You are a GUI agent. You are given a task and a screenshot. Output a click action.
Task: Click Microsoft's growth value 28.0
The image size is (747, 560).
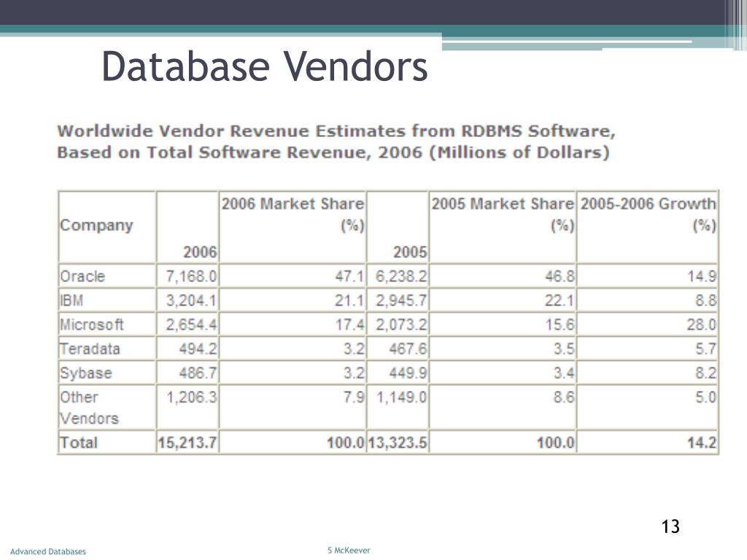pos(702,324)
